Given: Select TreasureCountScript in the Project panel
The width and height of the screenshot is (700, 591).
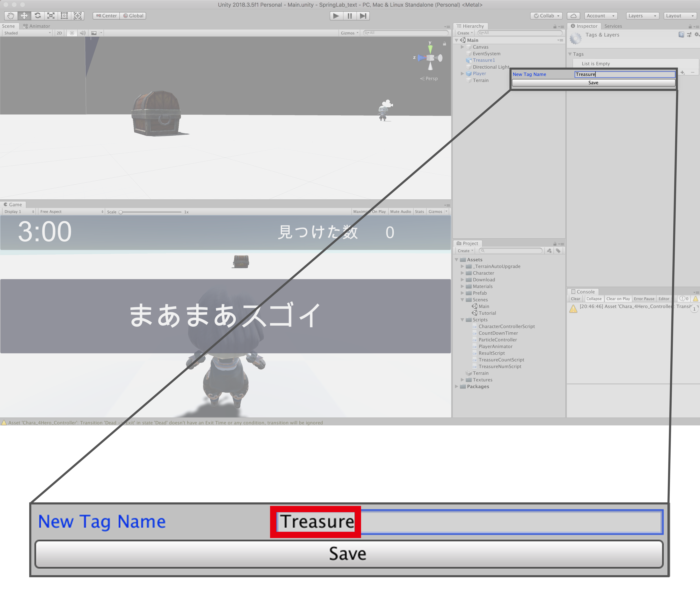Looking at the screenshot, I should 501,360.
